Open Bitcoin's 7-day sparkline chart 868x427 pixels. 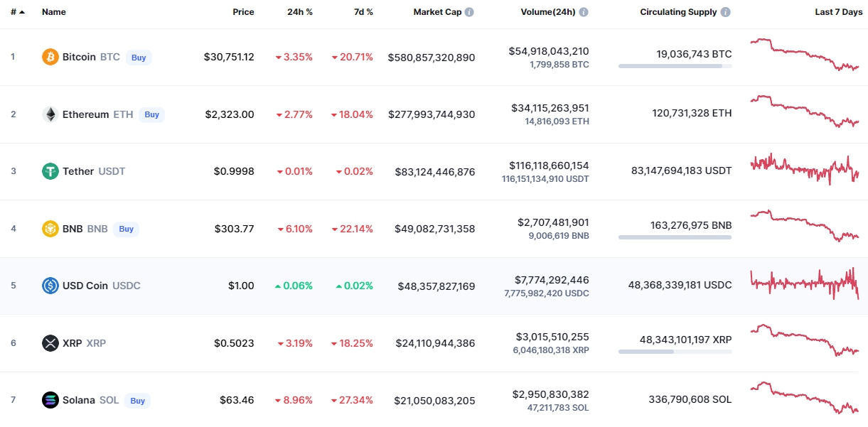[x=805, y=55]
